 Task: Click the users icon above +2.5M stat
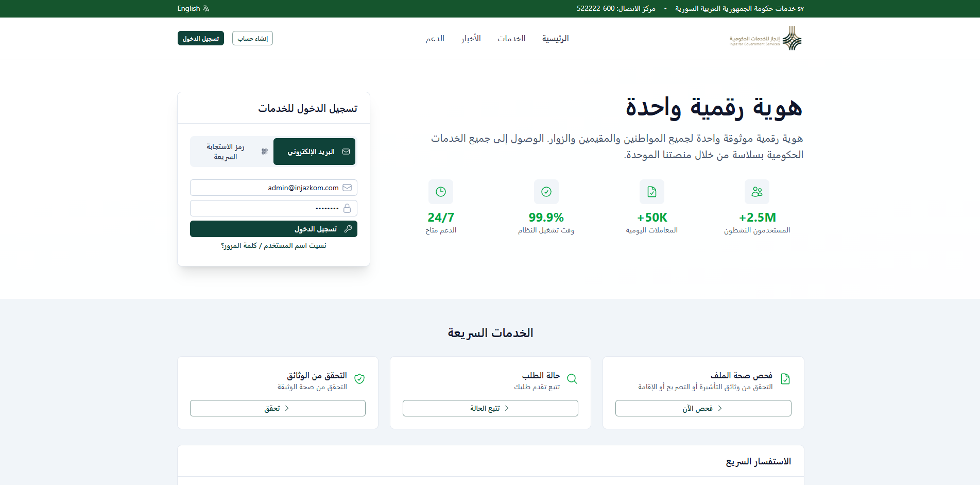757,191
